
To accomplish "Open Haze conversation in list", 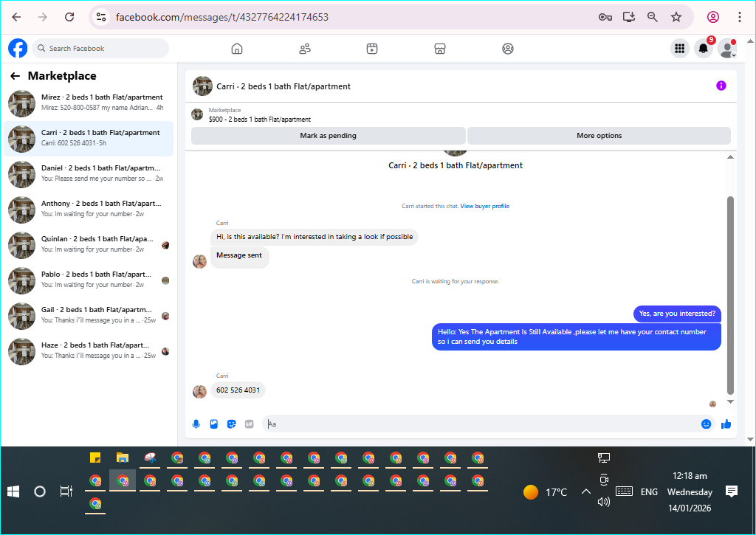I will click(89, 351).
